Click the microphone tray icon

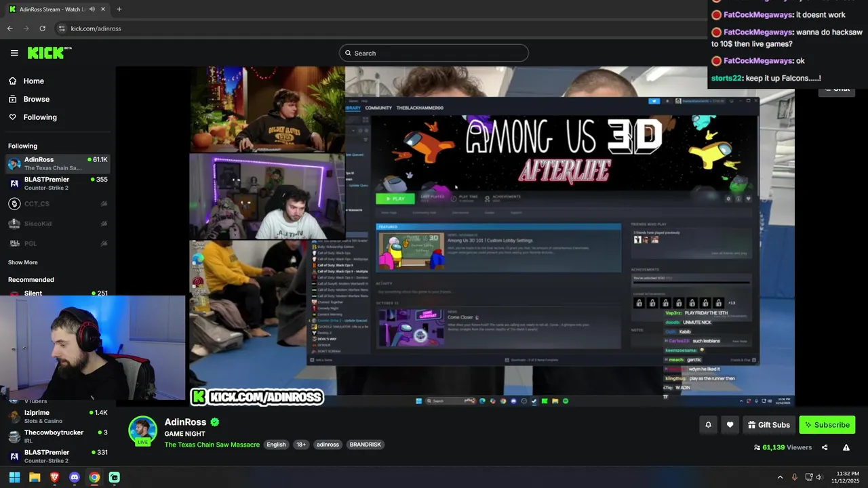tap(795, 477)
